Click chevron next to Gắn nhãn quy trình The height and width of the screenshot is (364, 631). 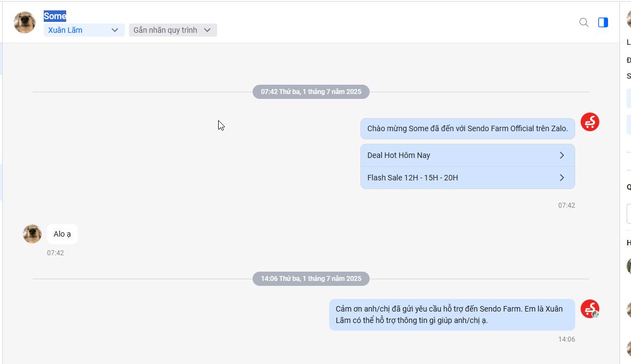point(207,30)
